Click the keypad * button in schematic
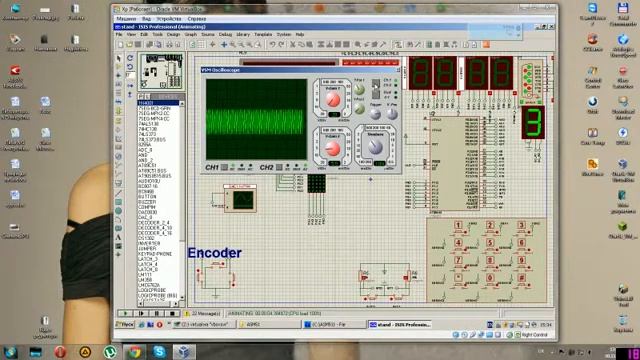This screenshot has height=360, width=640. click(x=458, y=278)
